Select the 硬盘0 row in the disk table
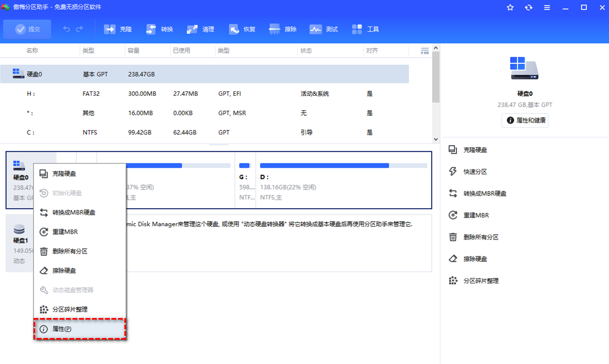This screenshot has height=364, width=609. coord(204,74)
